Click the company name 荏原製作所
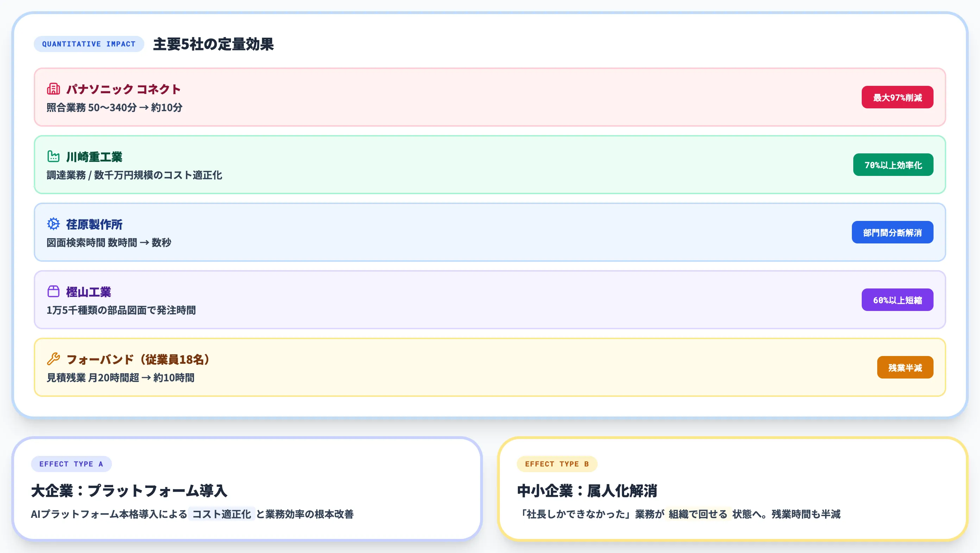The image size is (980, 553). click(94, 224)
